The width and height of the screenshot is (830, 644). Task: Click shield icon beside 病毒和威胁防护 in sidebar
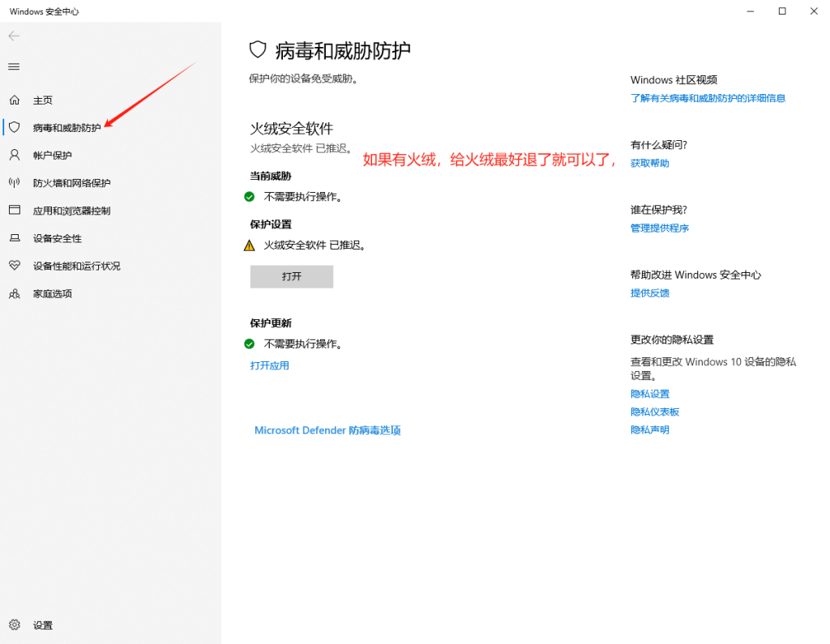tap(15, 127)
